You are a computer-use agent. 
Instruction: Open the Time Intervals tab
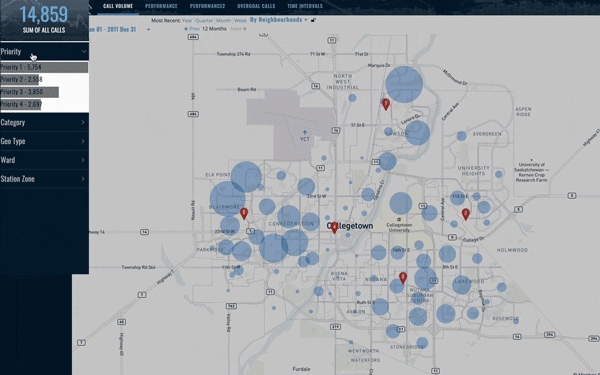[305, 6]
